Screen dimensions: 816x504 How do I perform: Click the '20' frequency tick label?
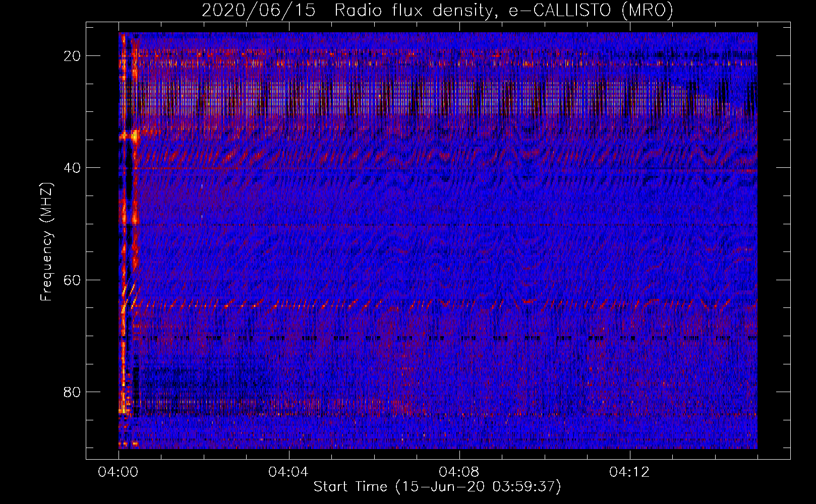(x=73, y=56)
